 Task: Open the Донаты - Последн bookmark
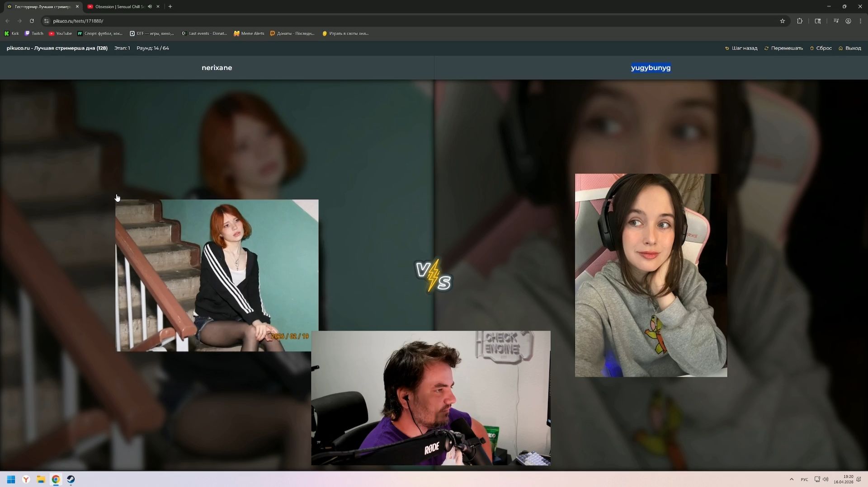pyautogui.click(x=292, y=33)
